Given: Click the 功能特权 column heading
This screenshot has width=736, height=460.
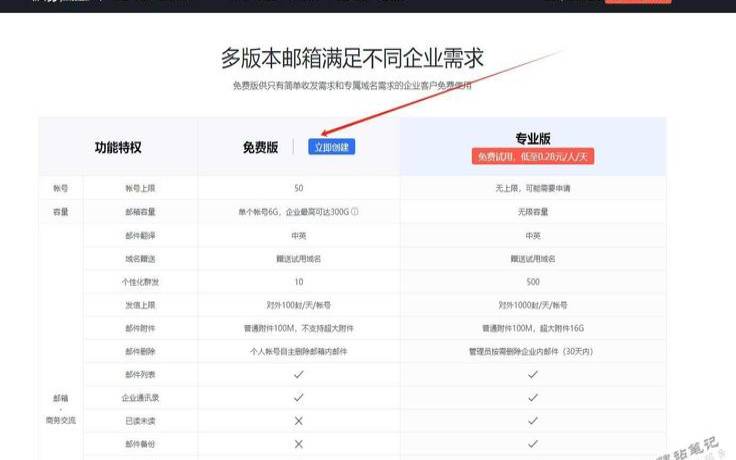Looking at the screenshot, I should pos(118,147).
